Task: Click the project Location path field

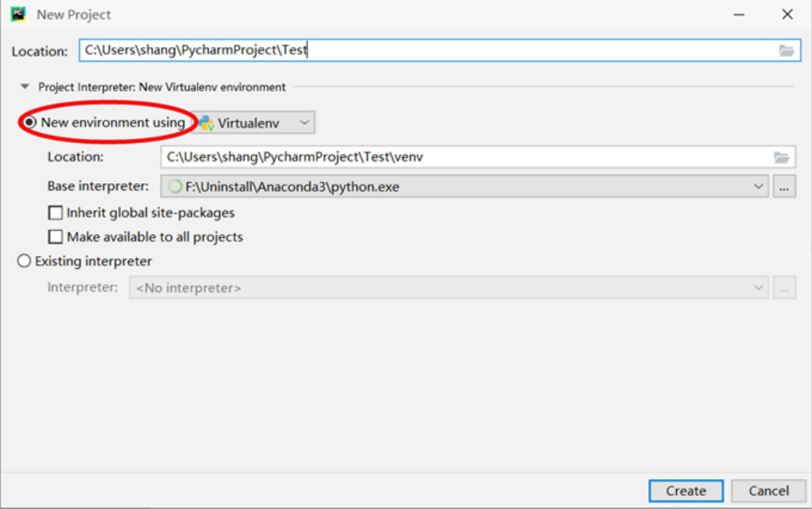Action: (440, 50)
